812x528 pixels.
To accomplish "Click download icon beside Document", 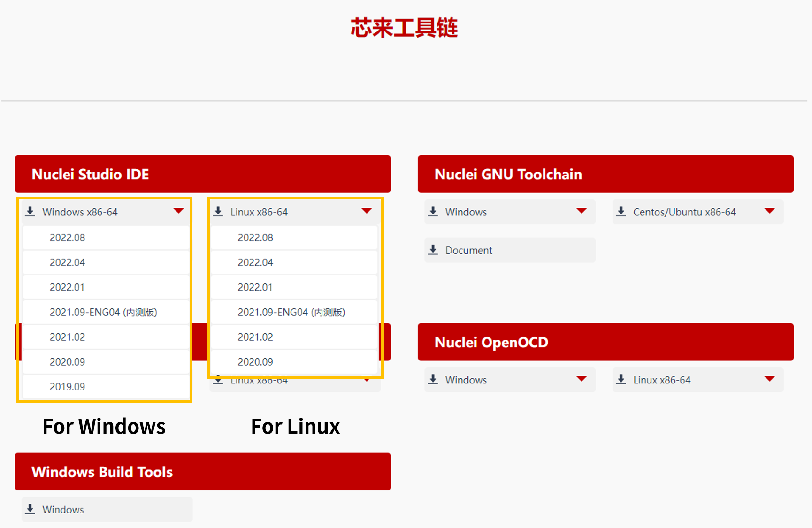I will click(x=433, y=250).
